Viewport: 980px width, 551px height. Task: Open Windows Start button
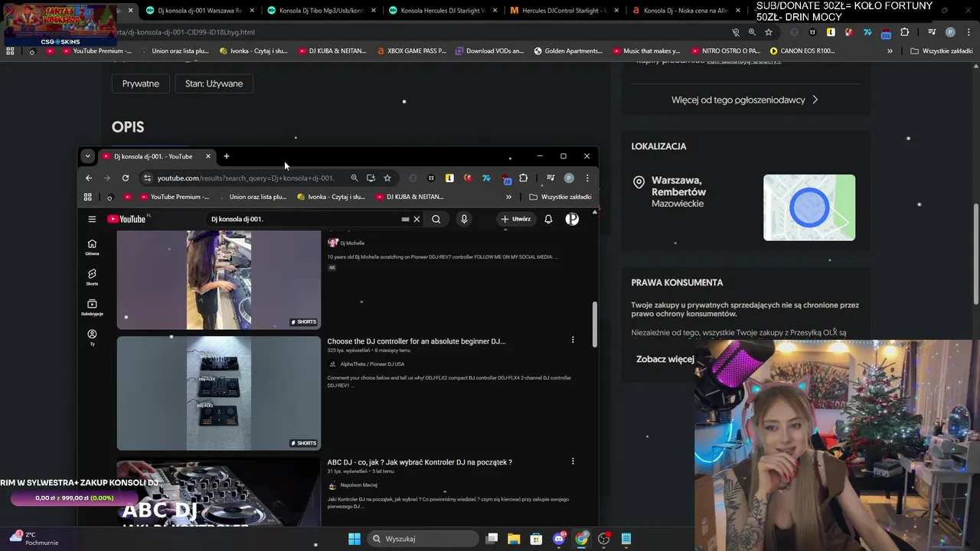(x=354, y=539)
